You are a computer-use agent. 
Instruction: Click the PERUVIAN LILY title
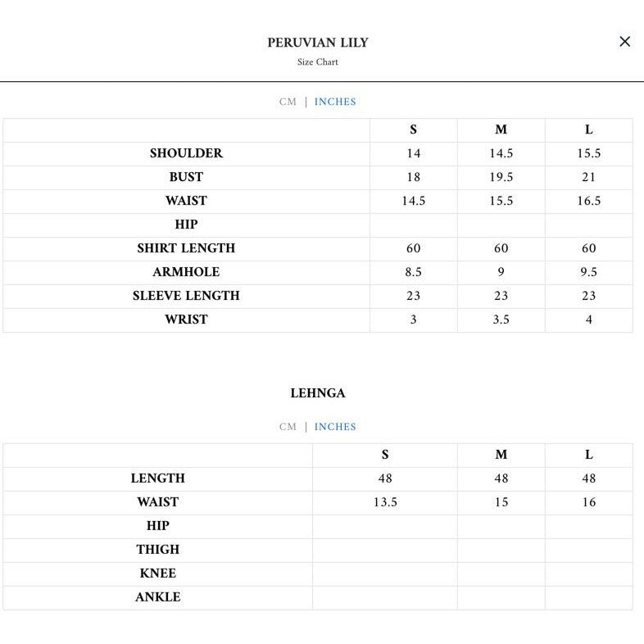pyautogui.click(x=318, y=43)
